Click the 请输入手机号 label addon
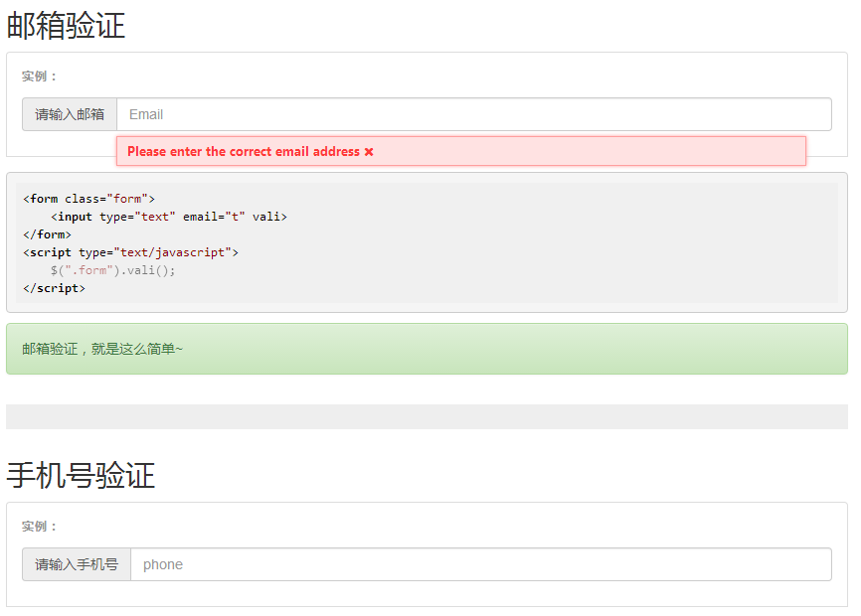This screenshot has width=861, height=616. 77,564
